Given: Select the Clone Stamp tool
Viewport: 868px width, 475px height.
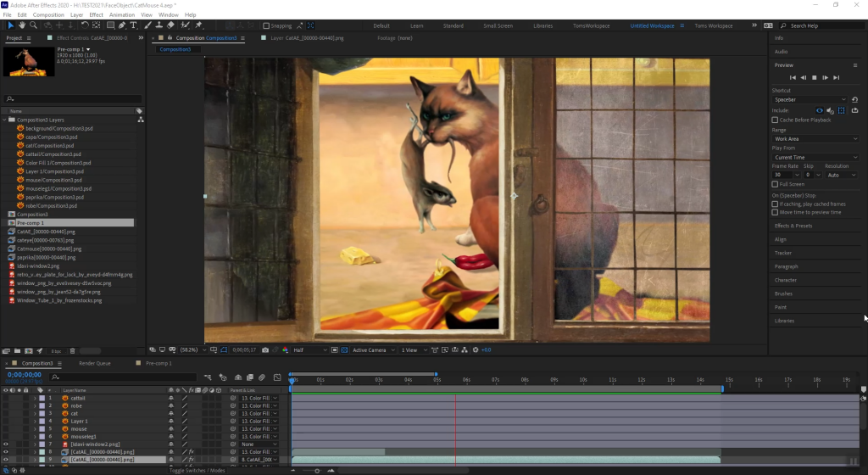Looking at the screenshot, I should tap(159, 25).
